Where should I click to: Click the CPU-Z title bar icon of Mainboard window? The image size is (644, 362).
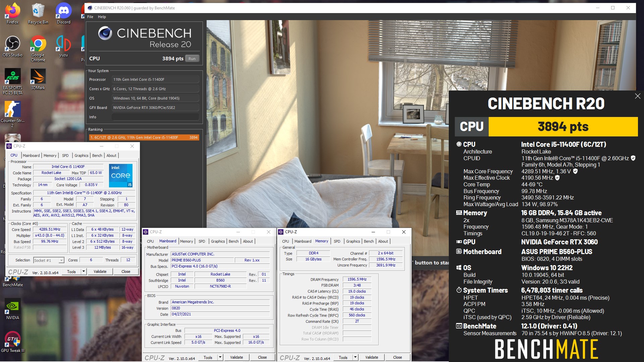(x=146, y=232)
